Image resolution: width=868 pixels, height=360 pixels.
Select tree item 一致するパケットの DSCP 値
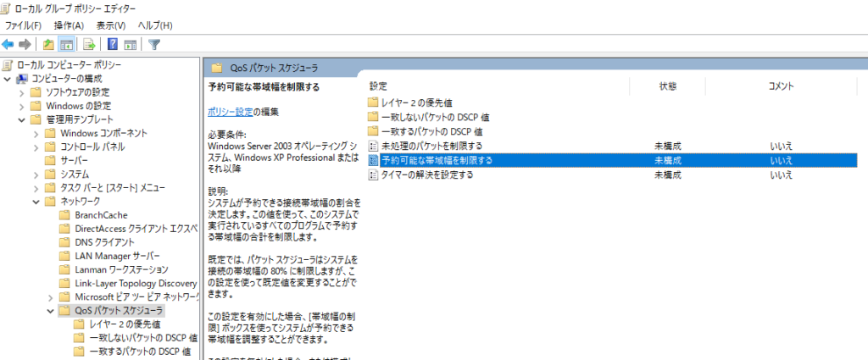coord(140,352)
